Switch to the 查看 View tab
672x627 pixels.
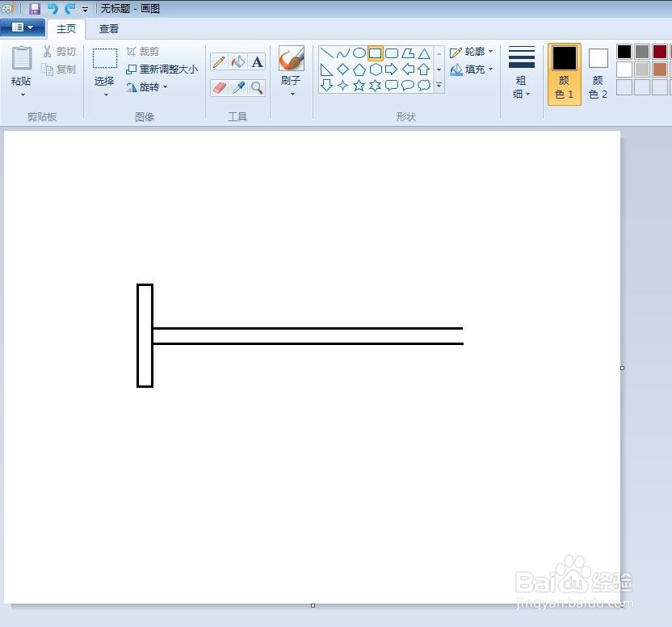(108, 29)
